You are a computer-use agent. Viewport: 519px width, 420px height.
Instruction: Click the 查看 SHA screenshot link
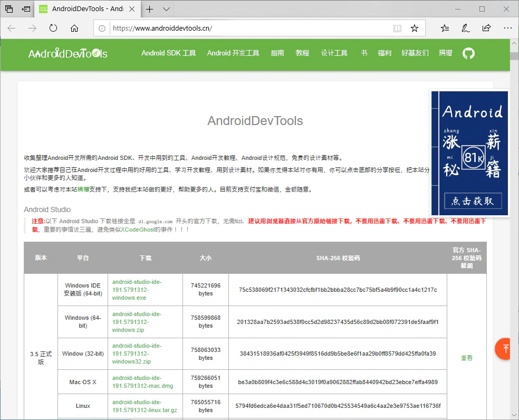466,358
